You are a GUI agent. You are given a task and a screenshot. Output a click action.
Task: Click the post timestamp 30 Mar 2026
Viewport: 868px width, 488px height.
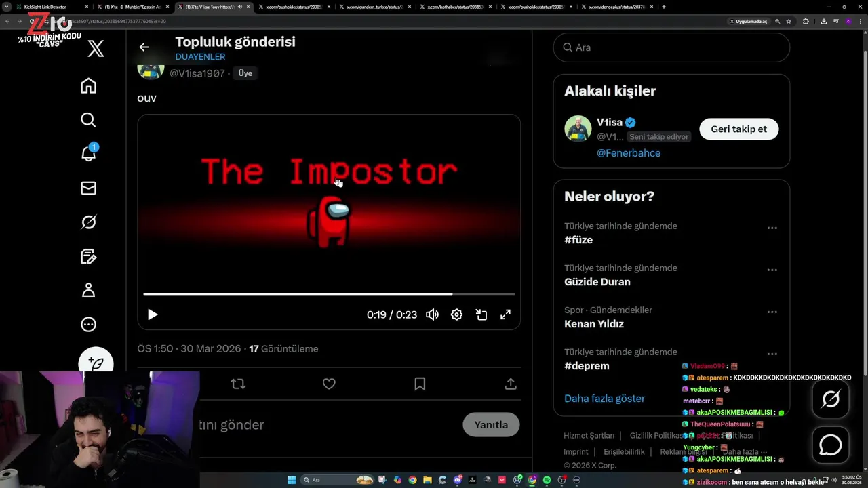(x=189, y=349)
